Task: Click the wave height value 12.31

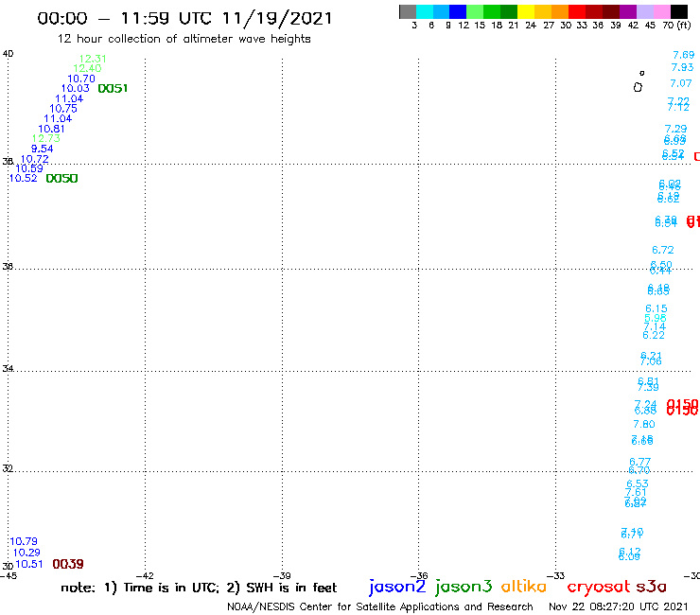Action: point(93,59)
